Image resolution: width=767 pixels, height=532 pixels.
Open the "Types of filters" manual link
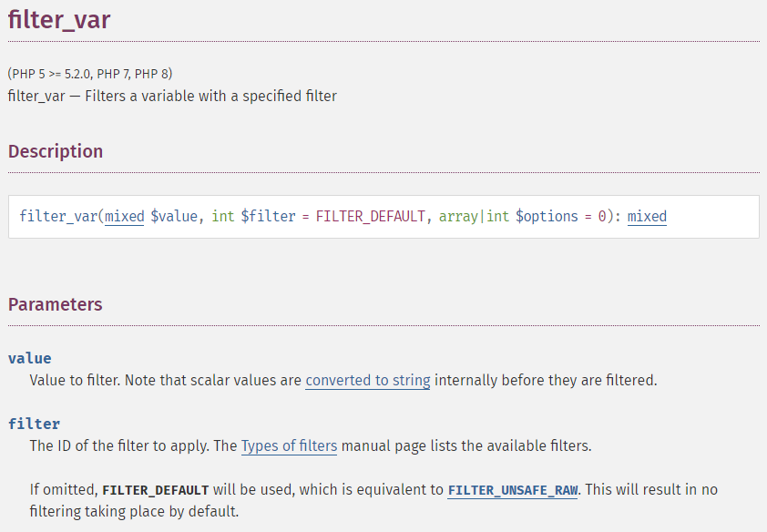pyautogui.click(x=289, y=445)
